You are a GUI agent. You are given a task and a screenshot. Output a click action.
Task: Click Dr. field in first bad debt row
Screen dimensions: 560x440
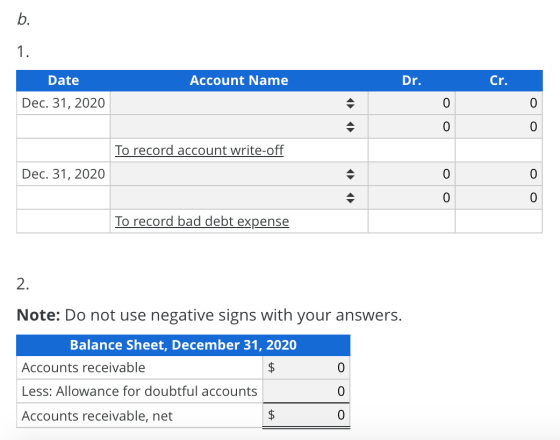[412, 174]
